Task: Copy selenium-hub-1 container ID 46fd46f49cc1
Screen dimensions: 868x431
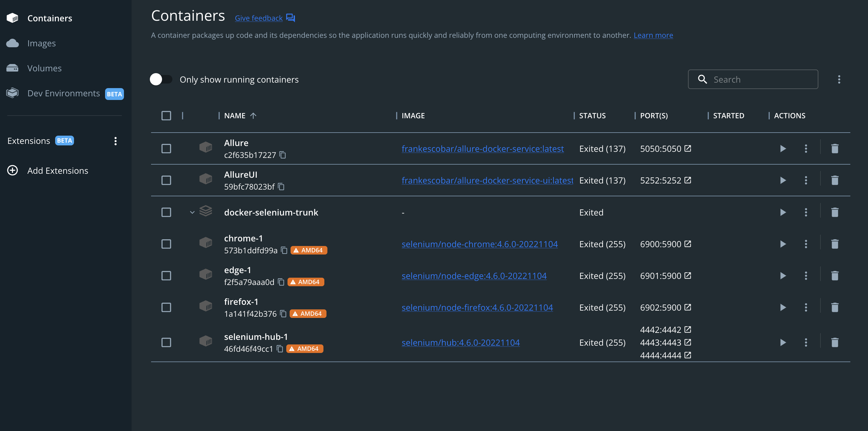Action: 280,349
